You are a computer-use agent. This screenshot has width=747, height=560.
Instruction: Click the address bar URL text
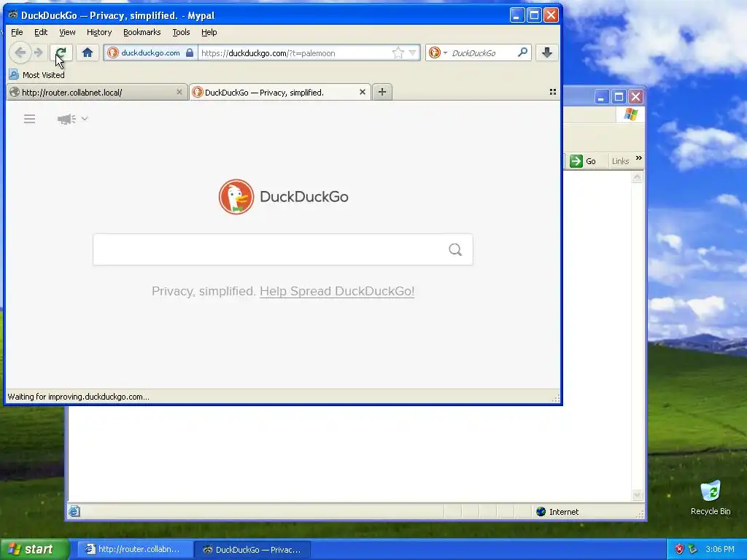point(268,53)
